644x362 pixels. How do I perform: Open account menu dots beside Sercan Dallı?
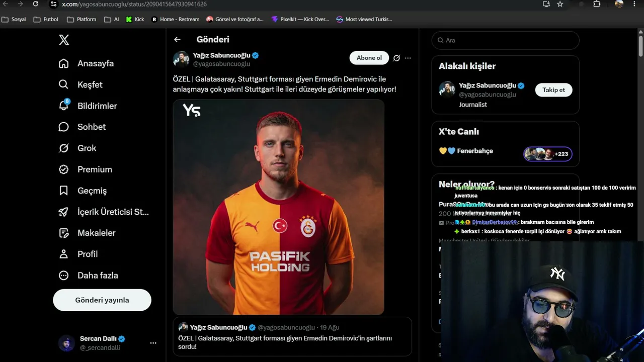click(x=153, y=343)
